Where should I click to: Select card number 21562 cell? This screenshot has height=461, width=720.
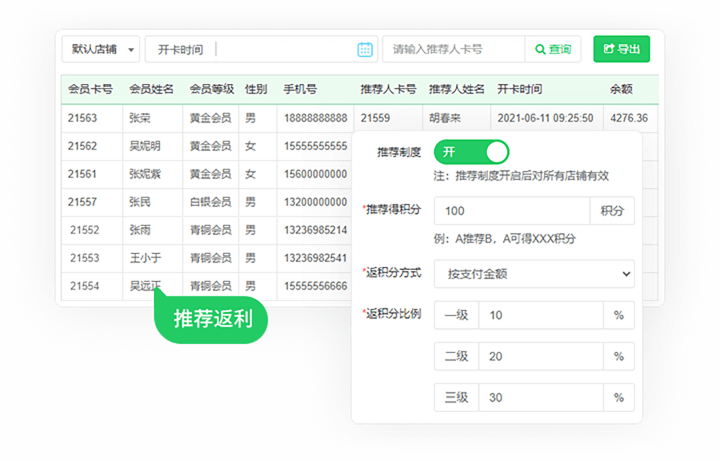click(82, 146)
